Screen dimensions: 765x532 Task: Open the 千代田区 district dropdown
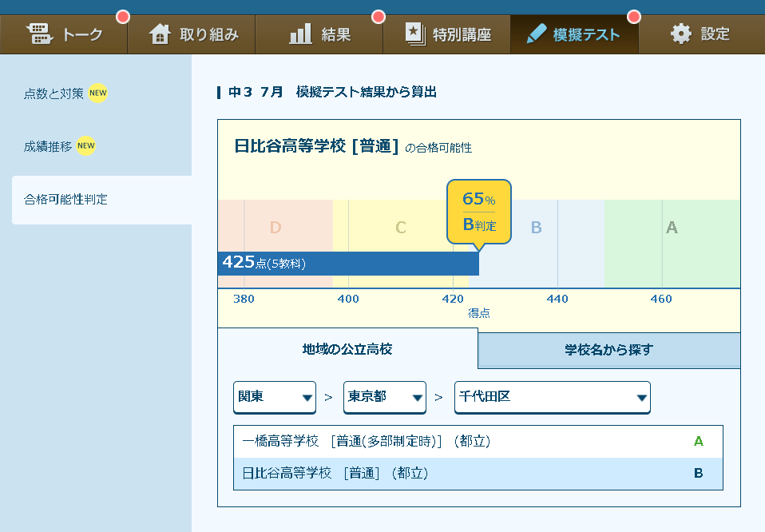553,397
